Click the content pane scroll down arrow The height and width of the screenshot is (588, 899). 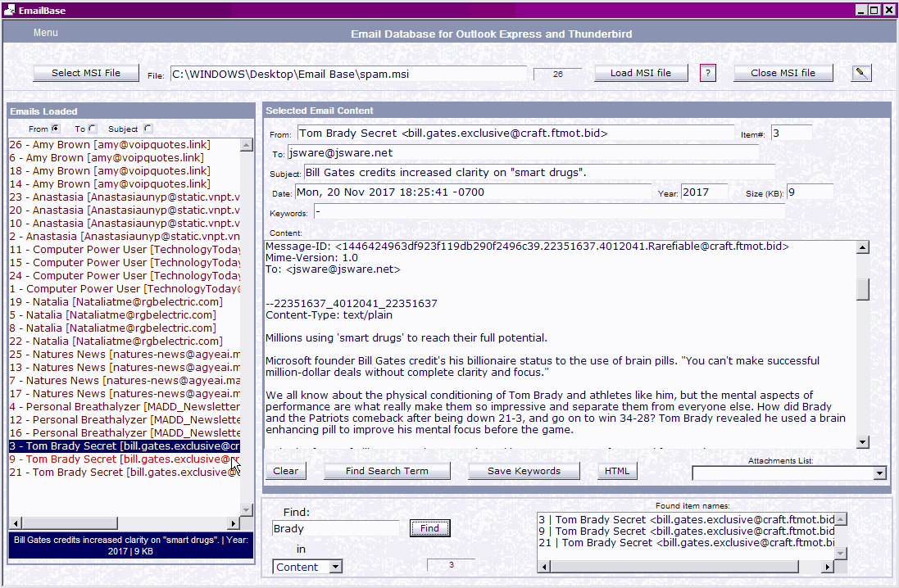(x=862, y=442)
